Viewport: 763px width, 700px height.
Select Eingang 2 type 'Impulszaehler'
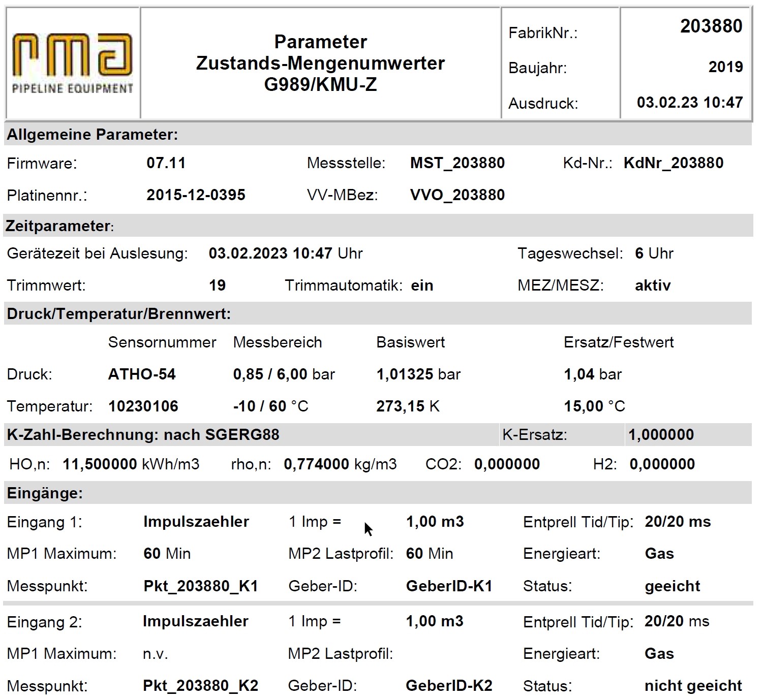click(196, 621)
